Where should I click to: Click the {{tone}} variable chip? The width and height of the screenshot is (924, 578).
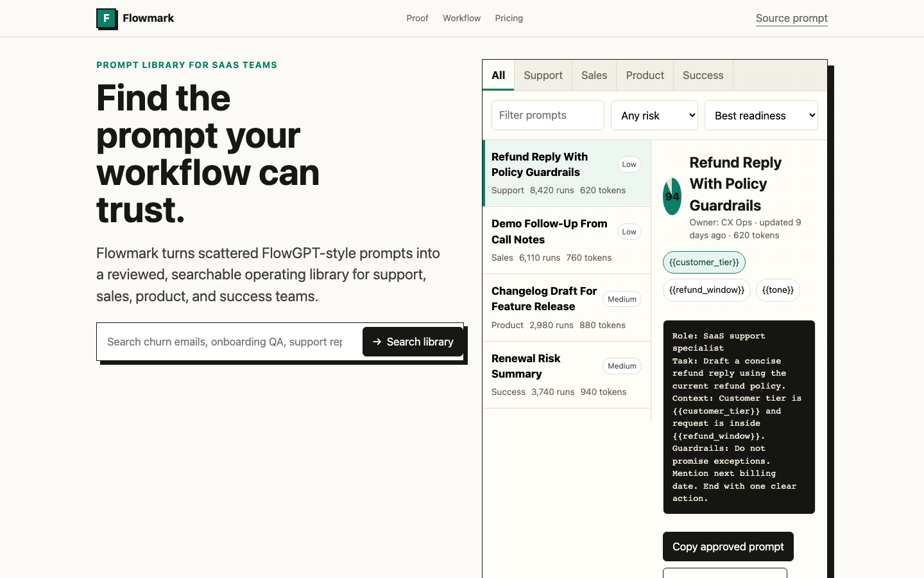coord(778,290)
